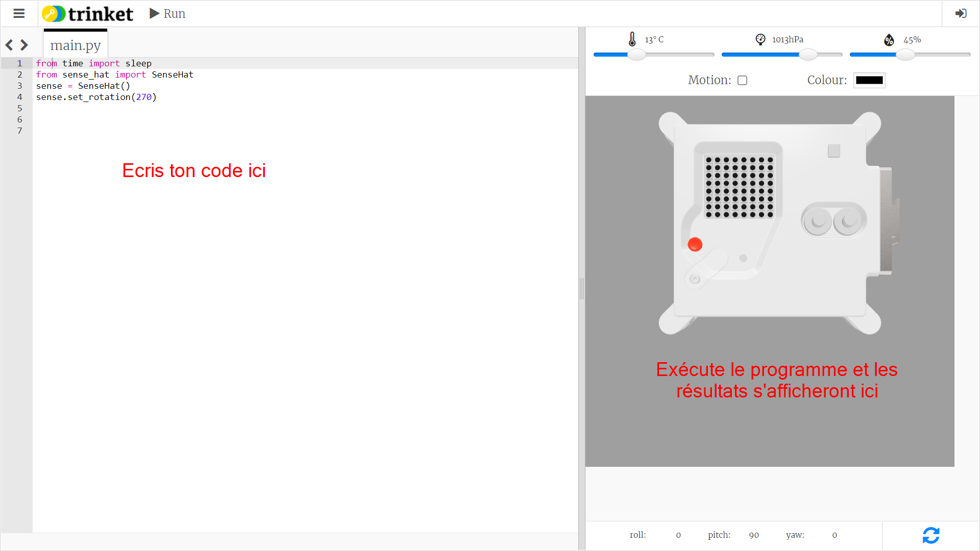Click the LED matrix on Sense HAT

(739, 187)
